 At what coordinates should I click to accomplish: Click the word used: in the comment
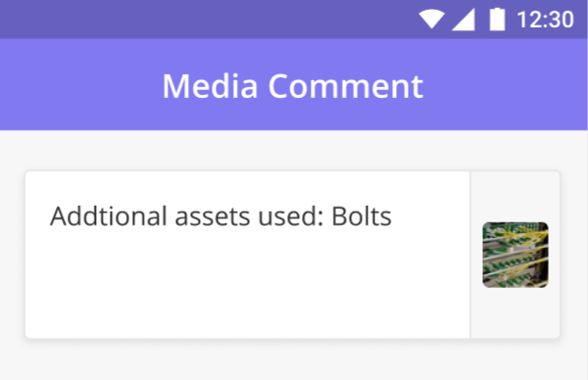(291, 216)
